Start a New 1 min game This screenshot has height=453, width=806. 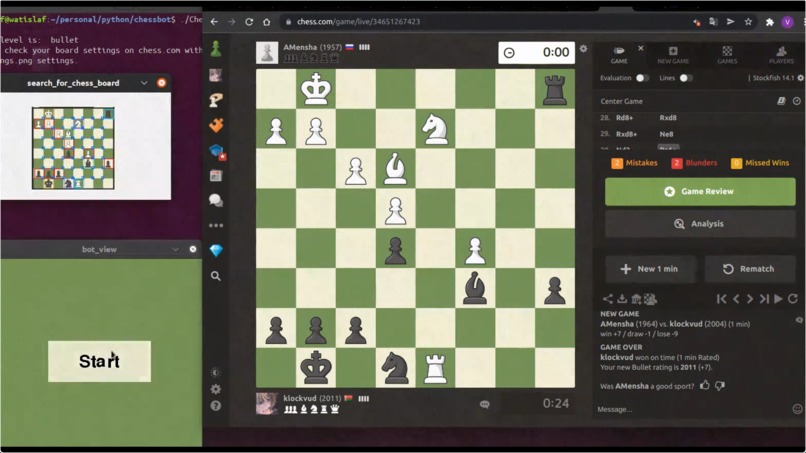tap(651, 269)
